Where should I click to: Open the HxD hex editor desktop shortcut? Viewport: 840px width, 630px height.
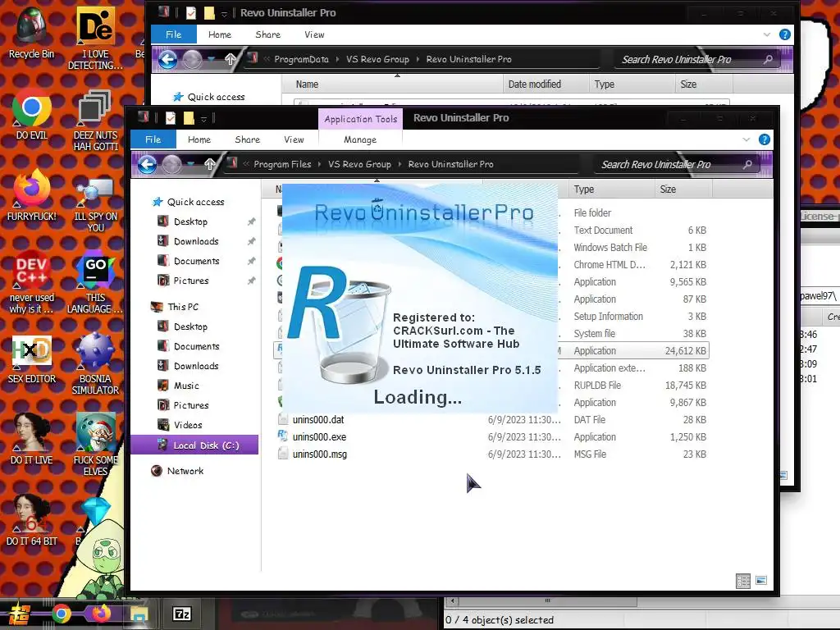32,358
